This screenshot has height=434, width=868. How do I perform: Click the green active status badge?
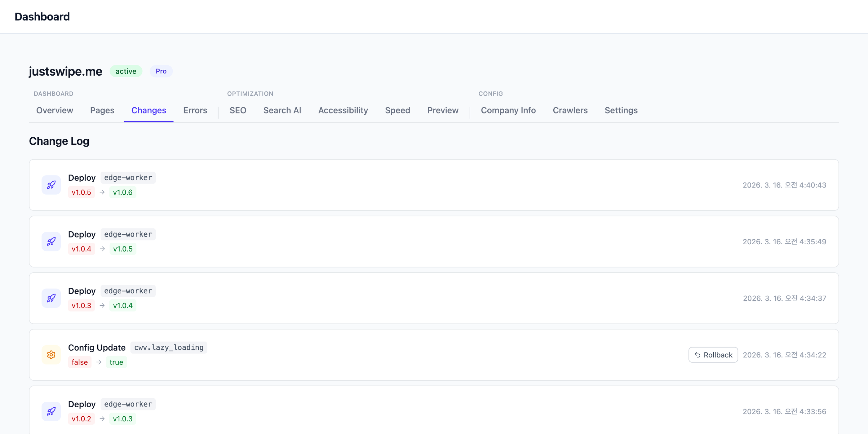126,71
